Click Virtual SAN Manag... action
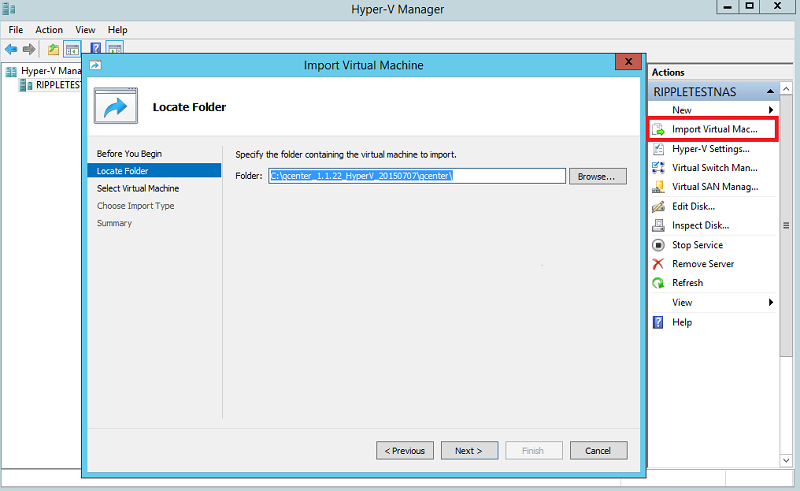Image resolution: width=800 pixels, height=491 pixels. [x=715, y=187]
